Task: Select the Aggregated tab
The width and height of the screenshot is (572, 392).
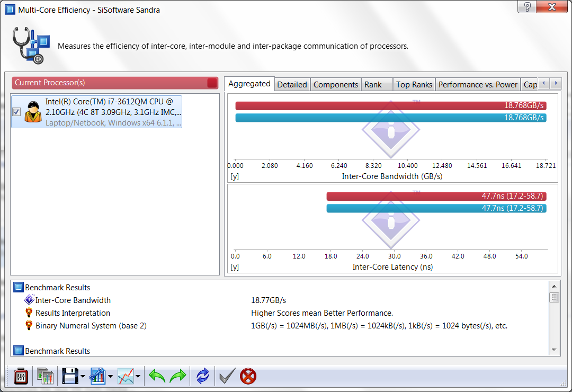Action: 249,84
